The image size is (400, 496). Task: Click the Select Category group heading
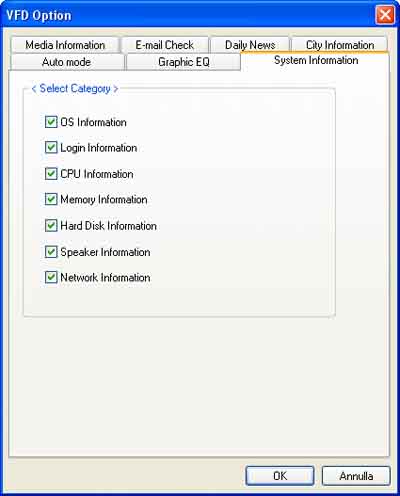pos(75,89)
